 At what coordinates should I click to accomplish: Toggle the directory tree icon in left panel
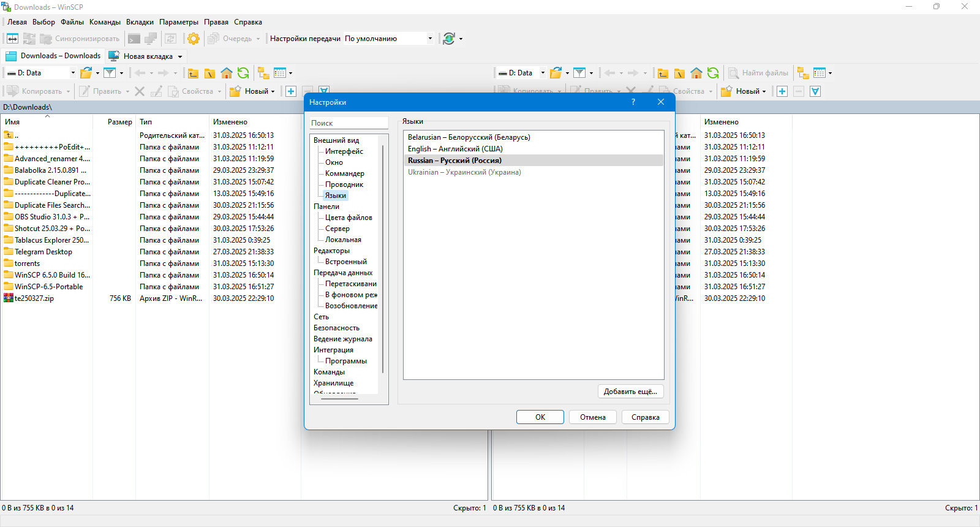pos(263,73)
